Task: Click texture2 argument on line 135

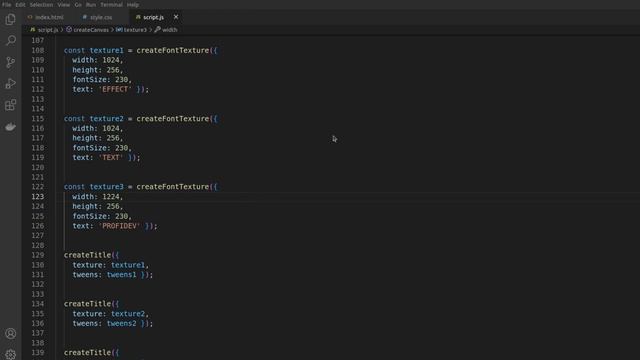Action: pyautogui.click(x=128, y=313)
